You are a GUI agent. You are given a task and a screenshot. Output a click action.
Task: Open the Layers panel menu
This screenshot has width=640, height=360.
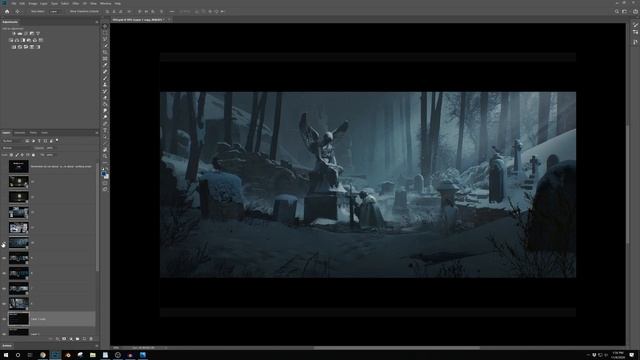97,133
